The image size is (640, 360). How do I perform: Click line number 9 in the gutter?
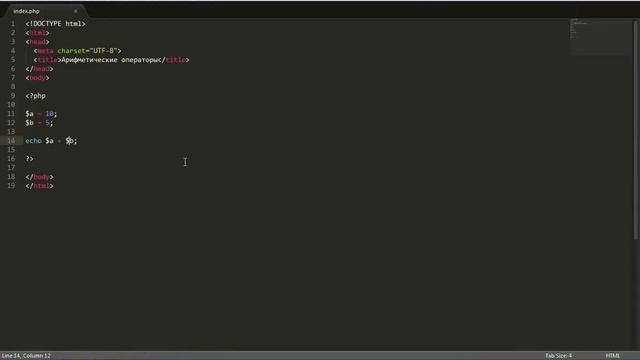click(x=13, y=96)
